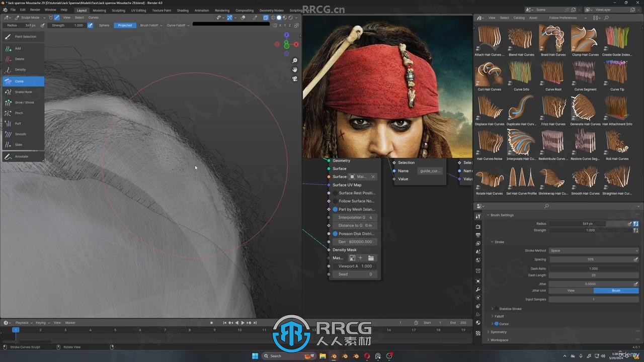The width and height of the screenshot is (644, 362).
Task: Expand the Falloff subpanel
Action: [498, 316]
